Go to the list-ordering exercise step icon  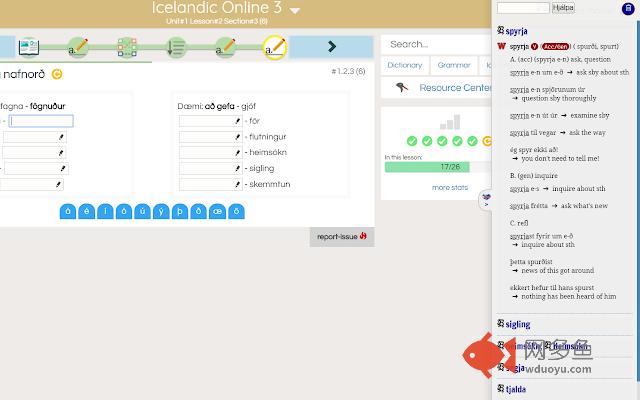point(176,46)
